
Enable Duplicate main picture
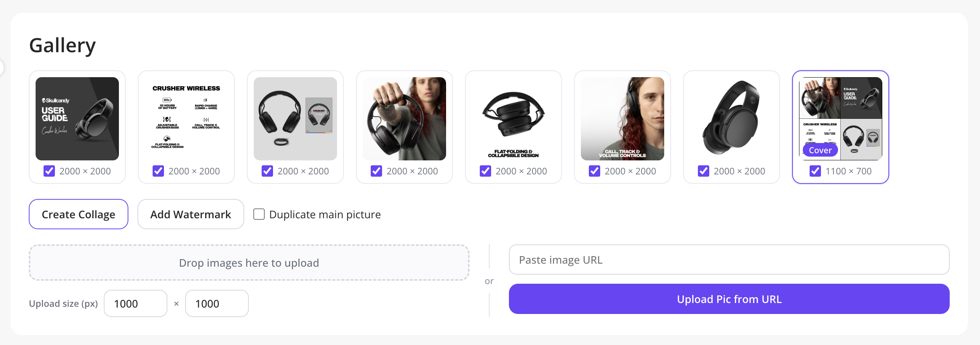[x=259, y=214]
